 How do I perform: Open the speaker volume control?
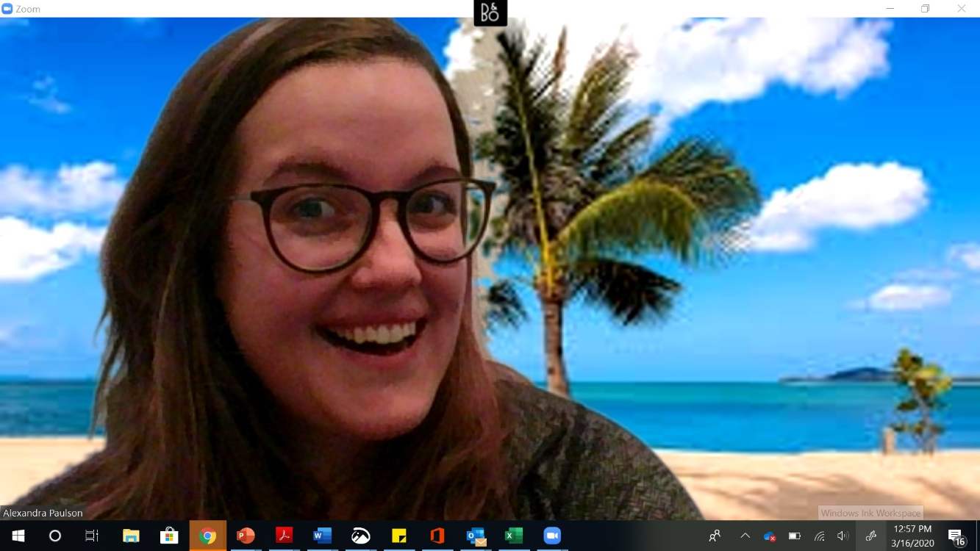[x=843, y=536]
